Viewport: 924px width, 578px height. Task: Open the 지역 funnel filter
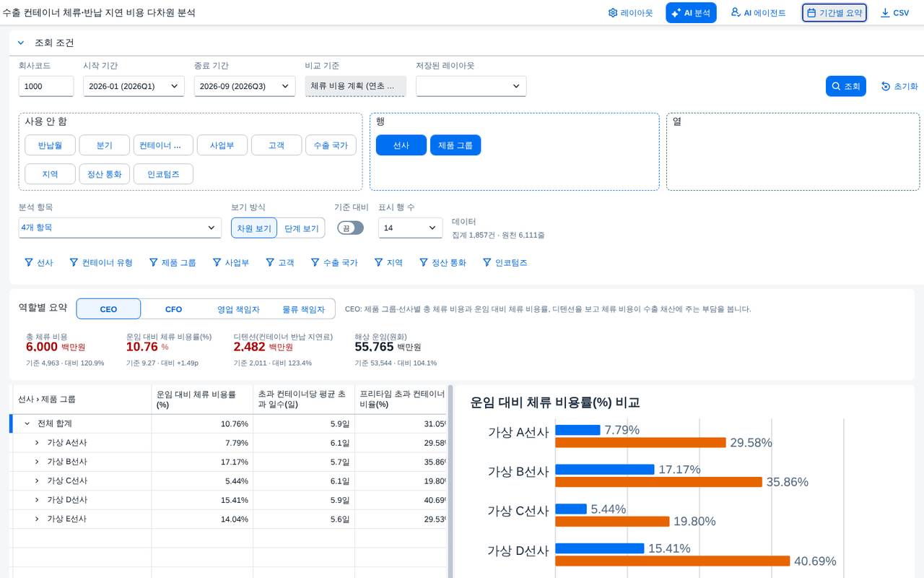(388, 263)
